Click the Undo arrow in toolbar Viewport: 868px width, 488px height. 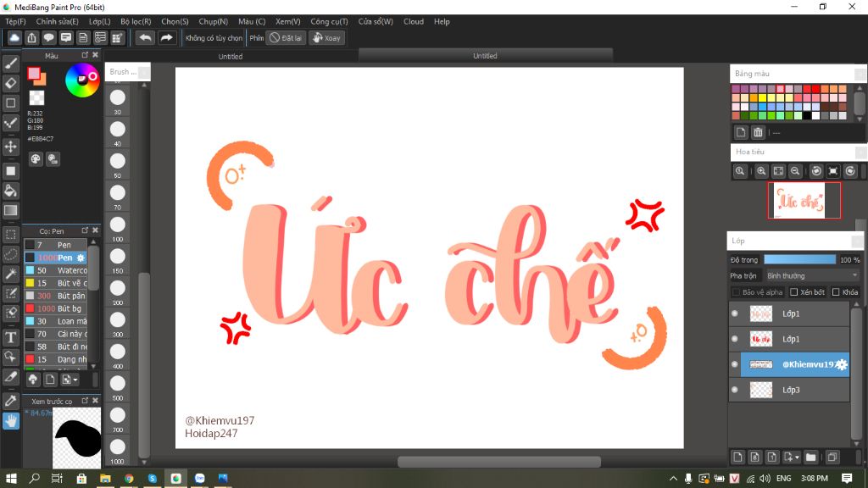145,37
